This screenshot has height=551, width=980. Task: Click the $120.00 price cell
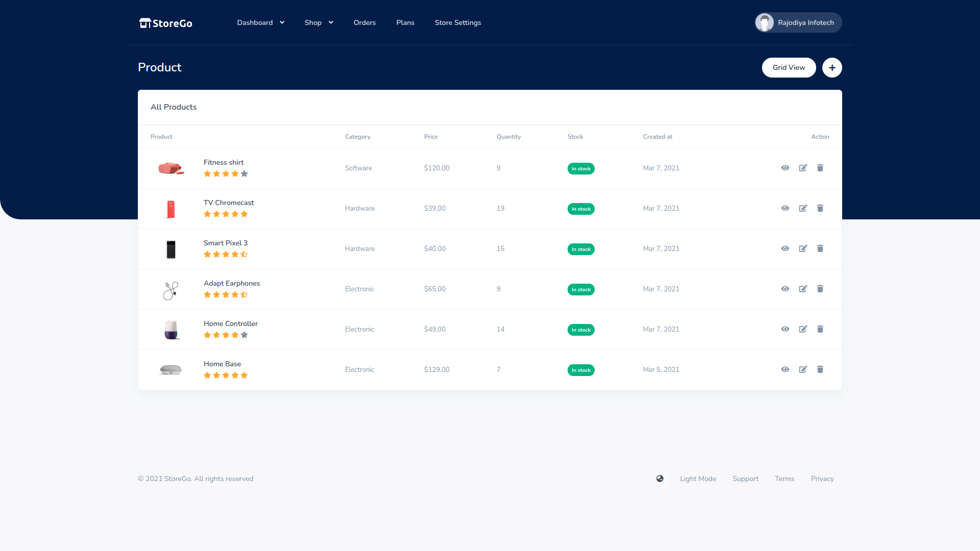coord(436,168)
